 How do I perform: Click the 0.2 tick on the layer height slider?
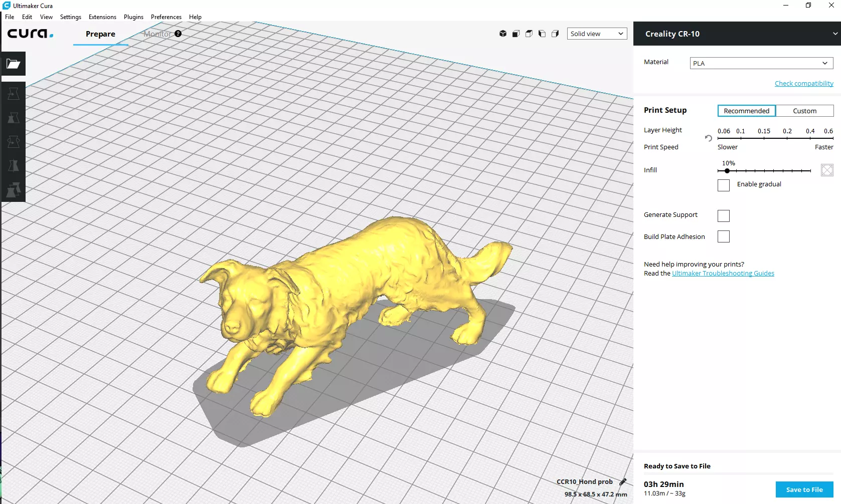[x=787, y=138]
